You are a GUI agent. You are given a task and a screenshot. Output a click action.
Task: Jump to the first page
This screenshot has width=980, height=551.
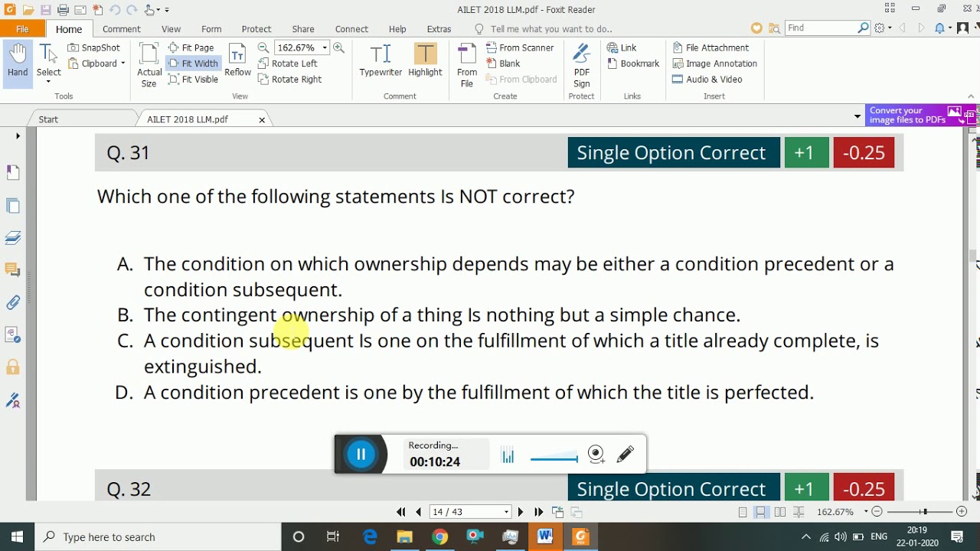pos(400,512)
